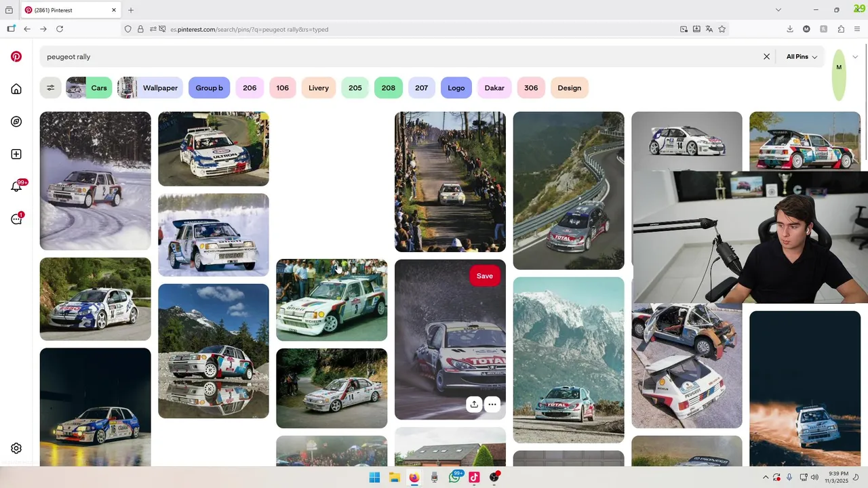Viewport: 868px width, 488px height.
Task: Open the three-dot more options on hovered pin
Action: point(492,404)
